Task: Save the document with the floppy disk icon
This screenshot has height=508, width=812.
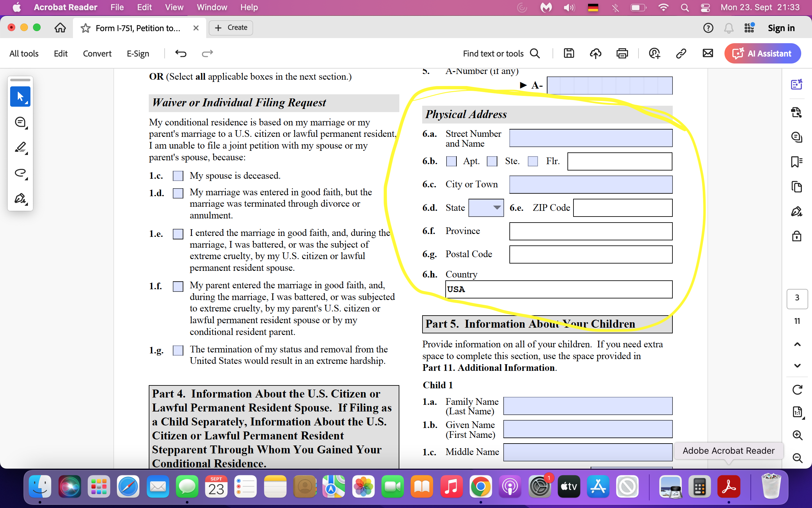Action: click(569, 53)
